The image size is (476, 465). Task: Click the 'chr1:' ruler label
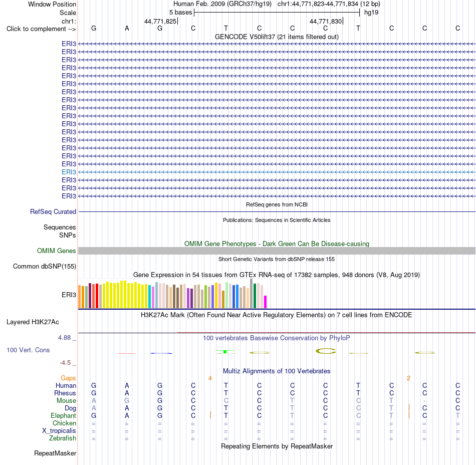click(x=69, y=21)
